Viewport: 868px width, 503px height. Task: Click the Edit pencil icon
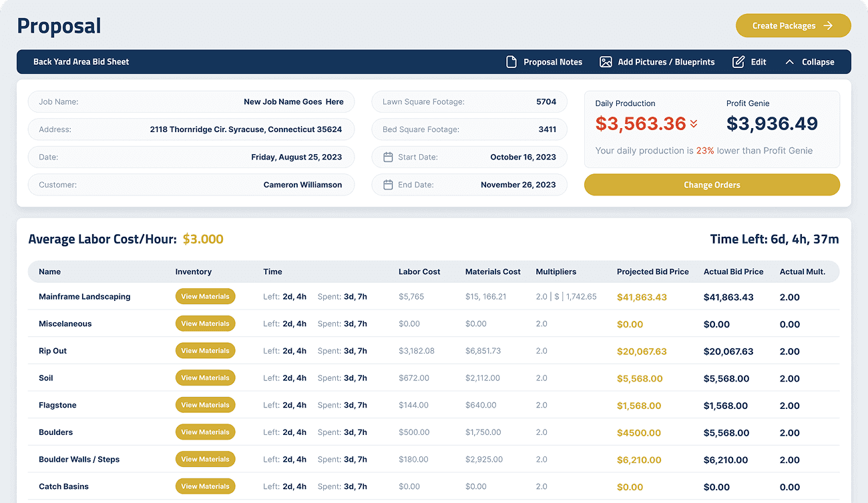738,62
